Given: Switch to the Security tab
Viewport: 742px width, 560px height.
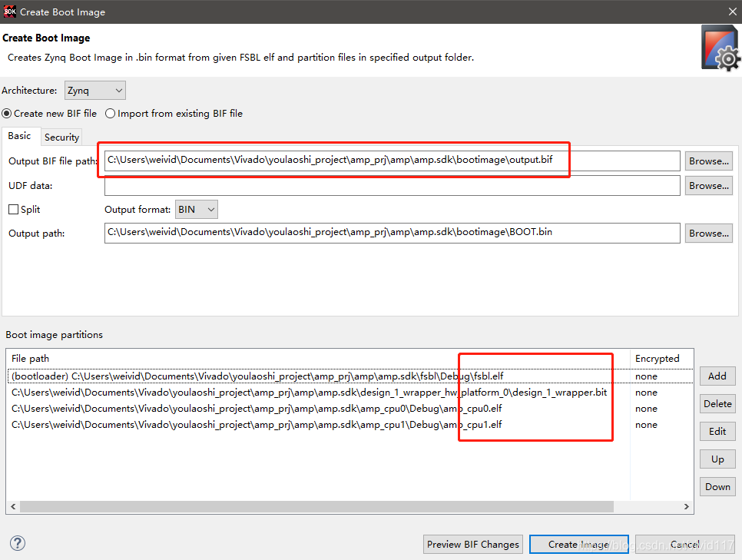Looking at the screenshot, I should tap(61, 138).
